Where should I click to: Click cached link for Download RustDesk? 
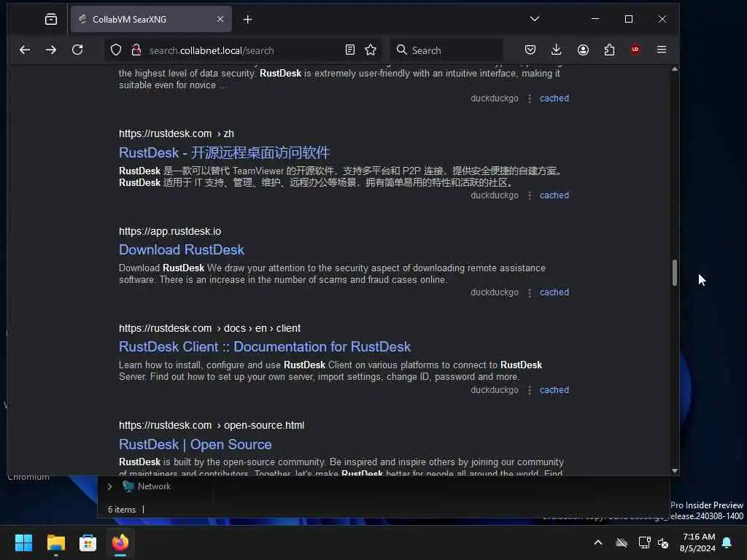coord(554,292)
